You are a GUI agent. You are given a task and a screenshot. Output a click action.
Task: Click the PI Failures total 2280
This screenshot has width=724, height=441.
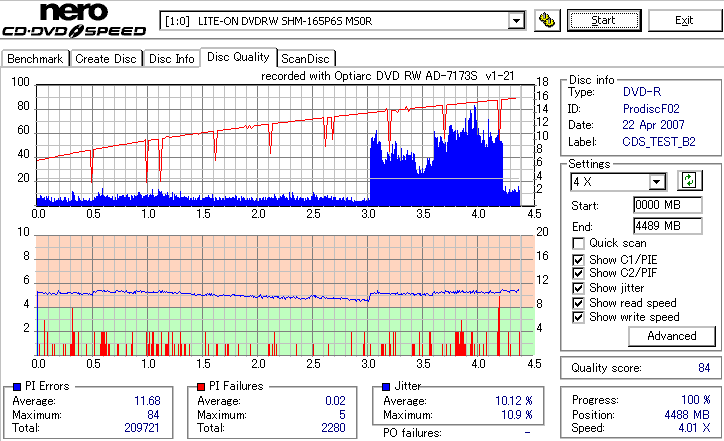333,428
